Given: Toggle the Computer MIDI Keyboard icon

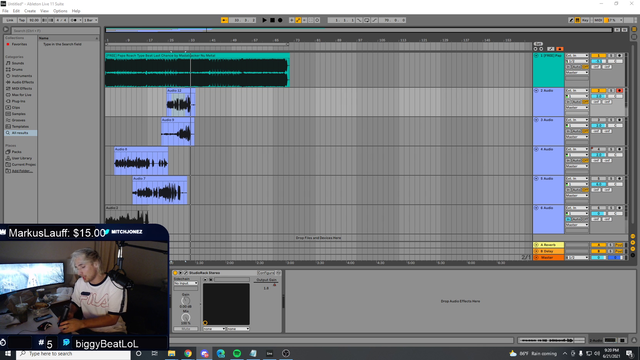Looking at the screenshot, I should tap(578, 20).
